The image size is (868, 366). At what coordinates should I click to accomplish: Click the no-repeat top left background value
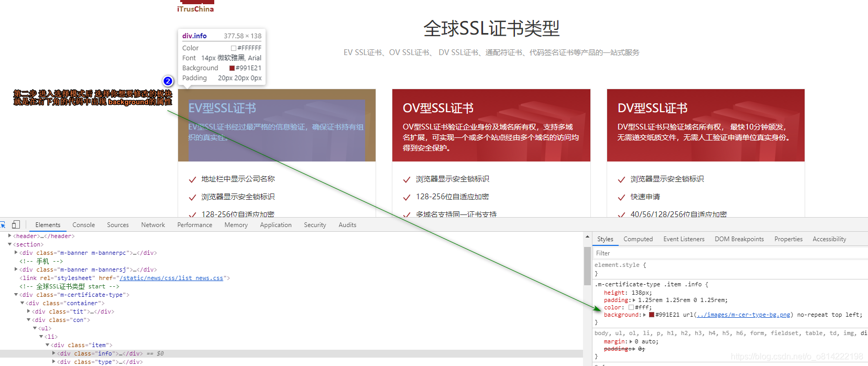[x=828, y=315]
